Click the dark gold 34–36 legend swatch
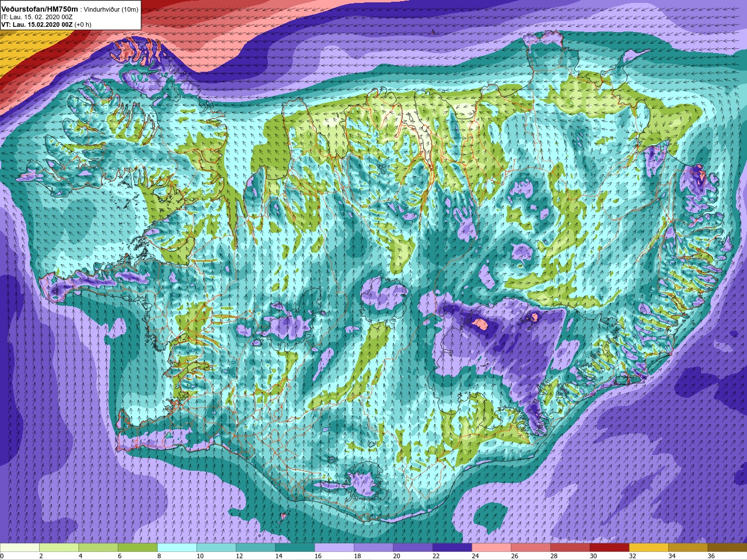747x560 pixels. point(687,548)
